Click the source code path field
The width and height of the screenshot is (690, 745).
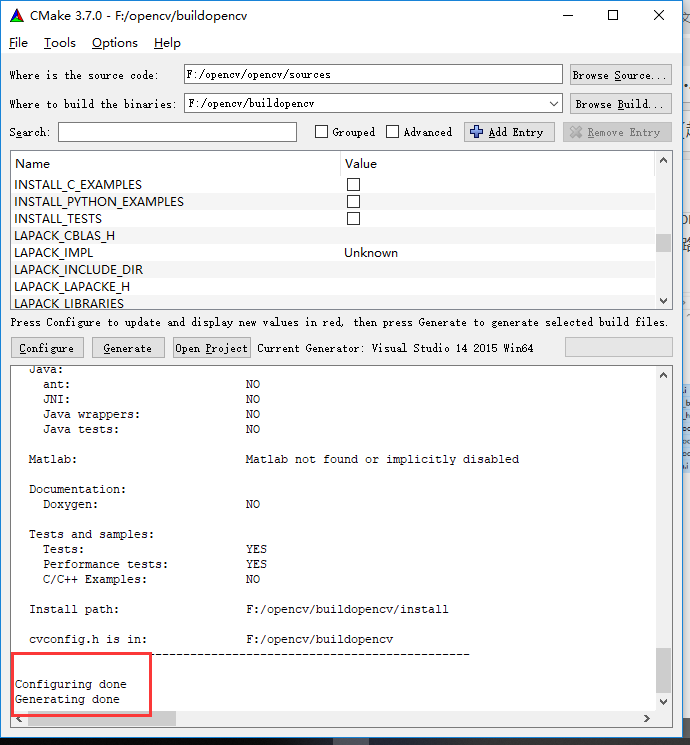pos(373,75)
